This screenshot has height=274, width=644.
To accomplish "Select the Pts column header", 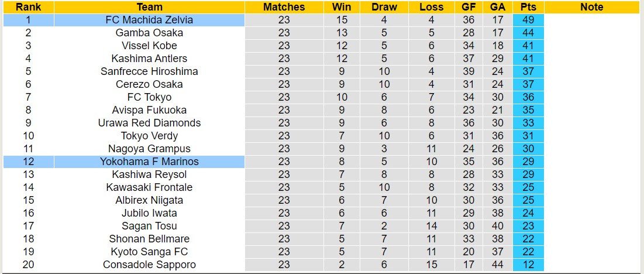I will point(528,7).
